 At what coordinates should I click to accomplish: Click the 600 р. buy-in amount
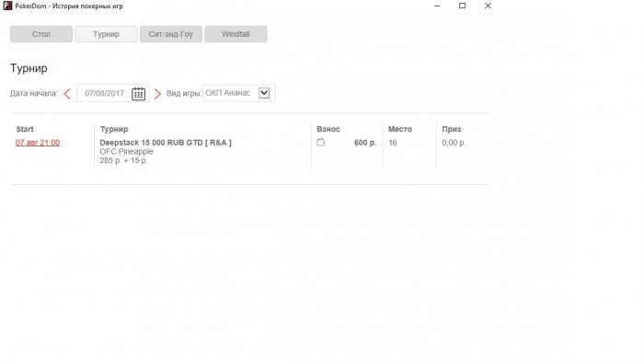click(x=365, y=143)
